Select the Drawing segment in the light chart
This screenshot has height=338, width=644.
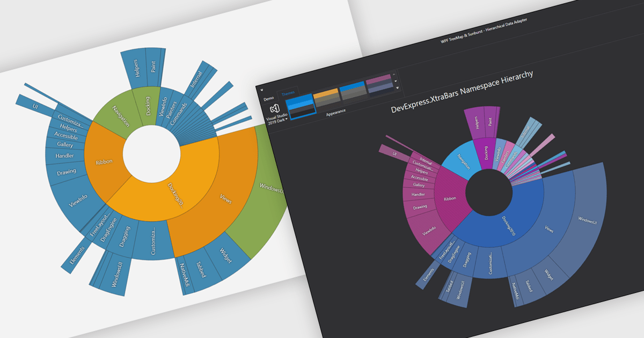tap(67, 172)
